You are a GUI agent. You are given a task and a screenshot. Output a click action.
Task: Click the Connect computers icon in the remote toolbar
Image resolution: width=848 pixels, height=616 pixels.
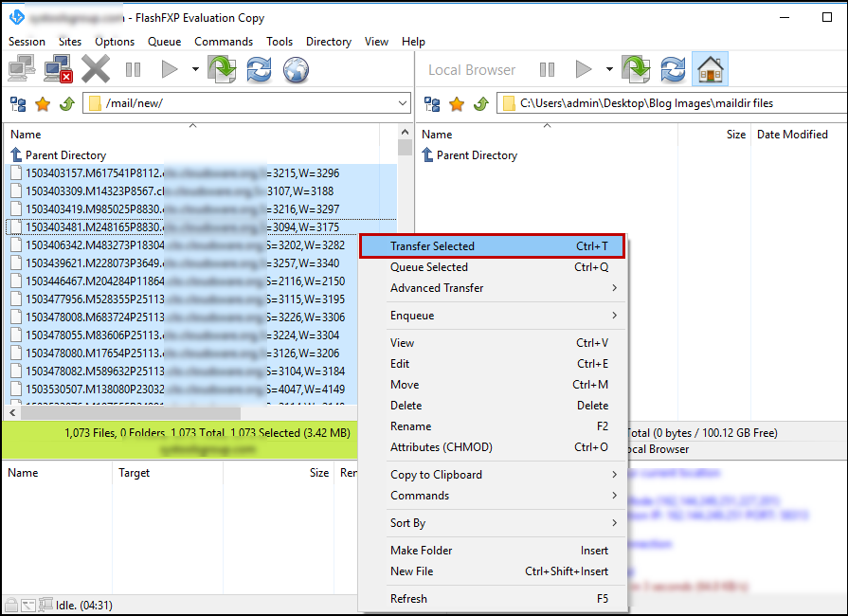[x=22, y=69]
